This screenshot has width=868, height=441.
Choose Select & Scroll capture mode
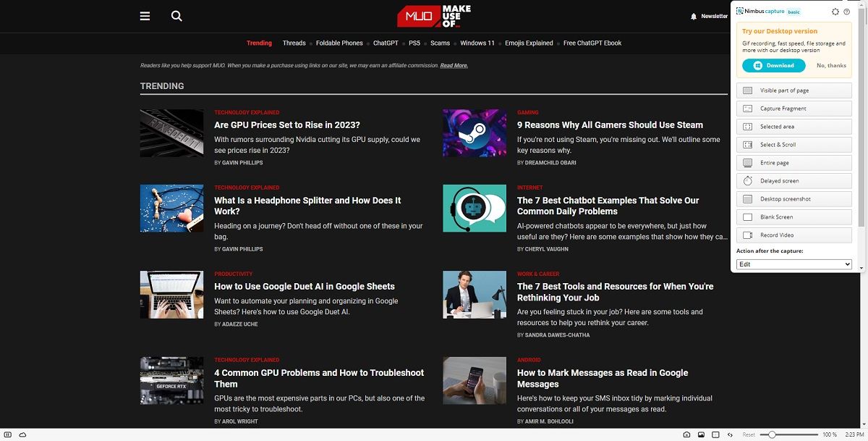[793, 144]
